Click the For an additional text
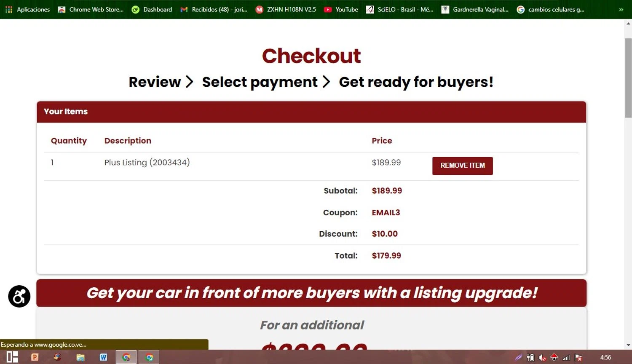The image size is (632, 364). click(312, 325)
